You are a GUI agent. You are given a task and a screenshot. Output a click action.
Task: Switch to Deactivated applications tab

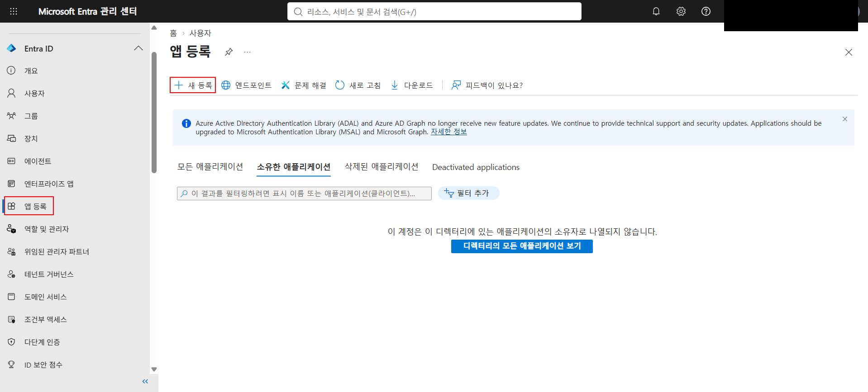point(476,167)
